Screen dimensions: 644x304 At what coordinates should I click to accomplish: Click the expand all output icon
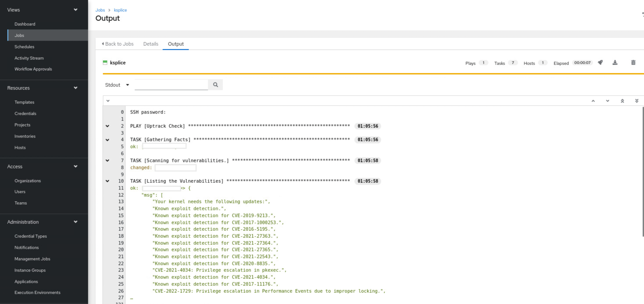coord(637,101)
